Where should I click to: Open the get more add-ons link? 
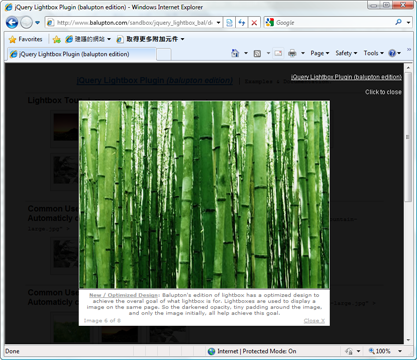pyautogui.click(x=150, y=39)
